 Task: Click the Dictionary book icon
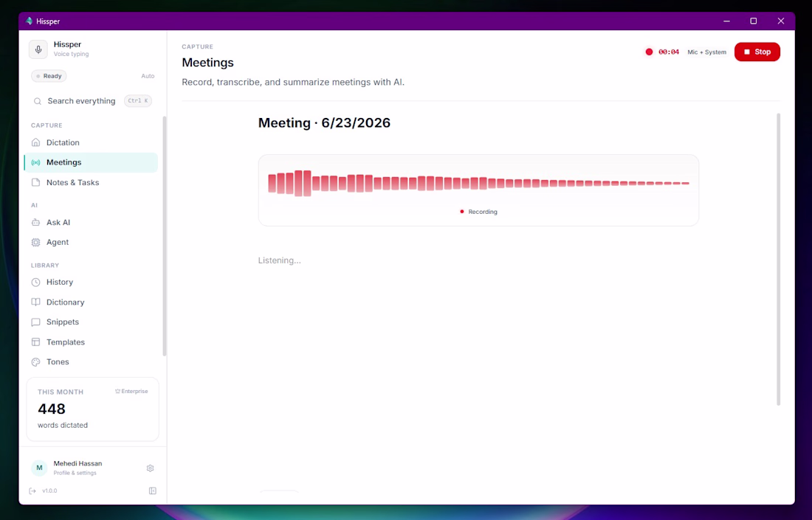point(35,302)
